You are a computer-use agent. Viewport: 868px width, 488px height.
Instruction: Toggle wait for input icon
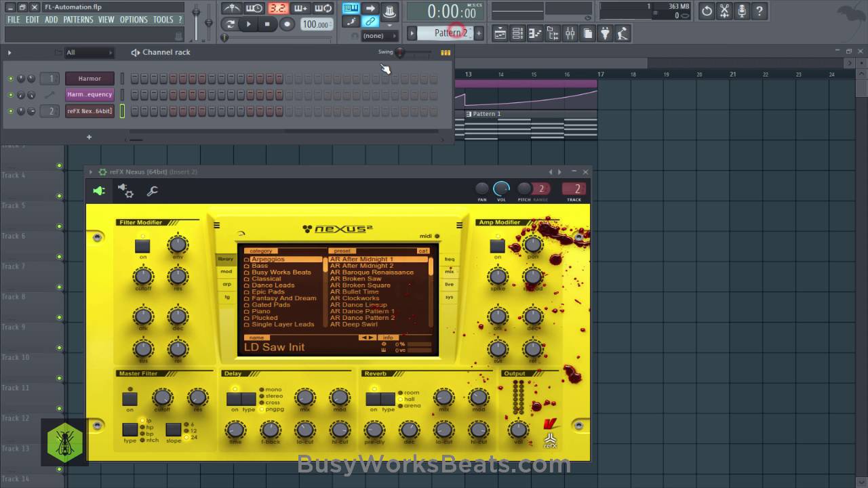pos(254,8)
